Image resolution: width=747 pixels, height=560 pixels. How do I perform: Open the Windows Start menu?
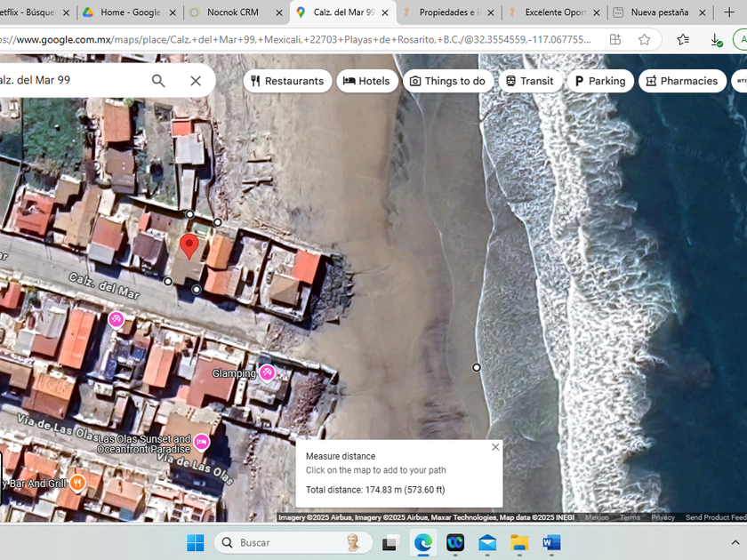196,542
